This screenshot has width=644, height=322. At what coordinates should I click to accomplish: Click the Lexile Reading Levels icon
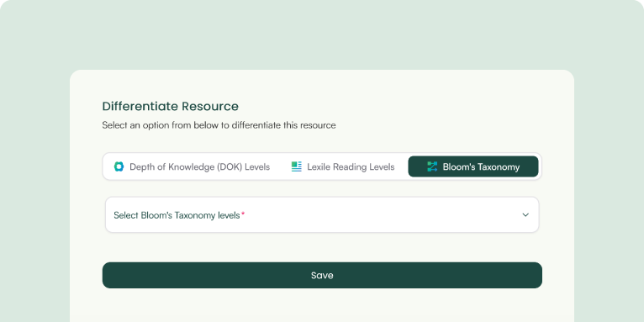point(297,166)
